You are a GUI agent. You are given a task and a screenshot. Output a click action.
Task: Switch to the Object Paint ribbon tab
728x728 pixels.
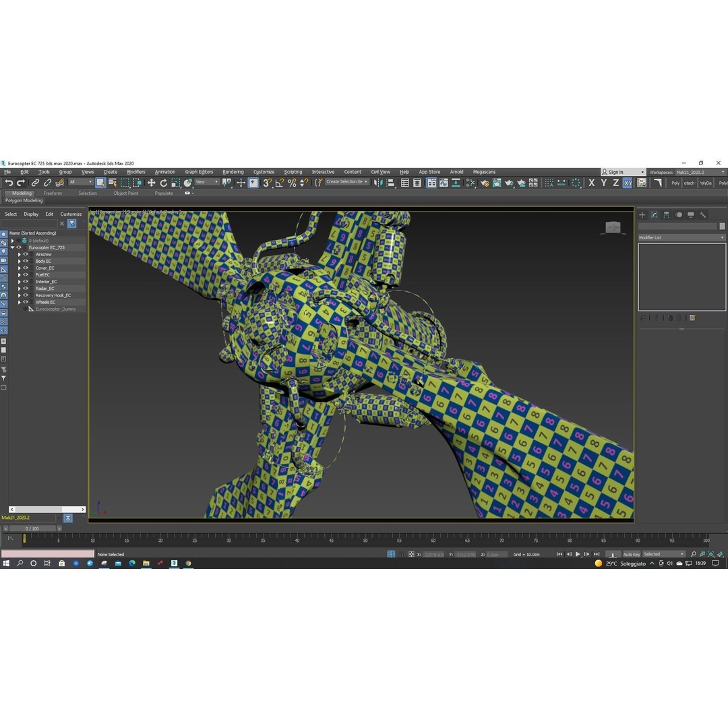[x=126, y=193]
